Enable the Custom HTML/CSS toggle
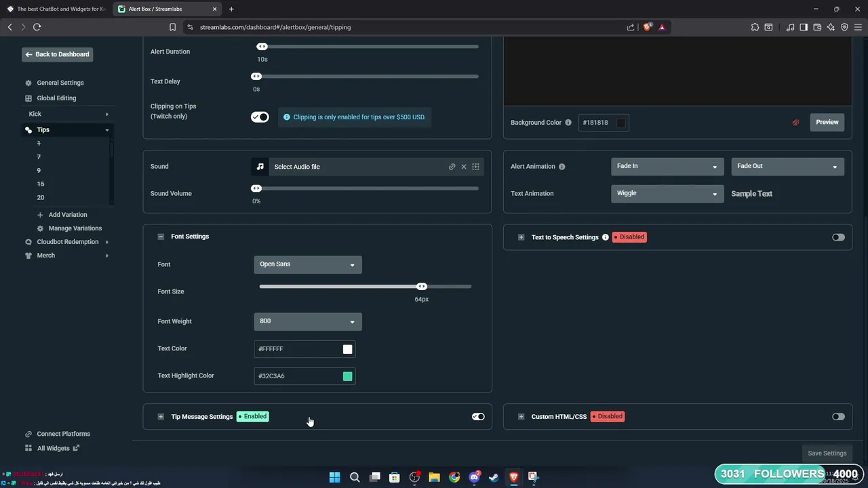Screen dimensions: 868x488 coord(838,417)
